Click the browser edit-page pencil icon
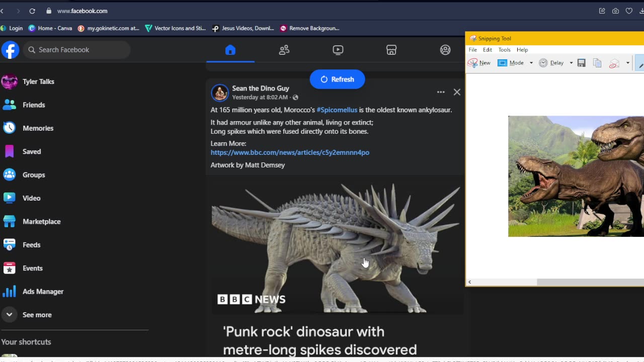The image size is (644, 362). [x=602, y=11]
